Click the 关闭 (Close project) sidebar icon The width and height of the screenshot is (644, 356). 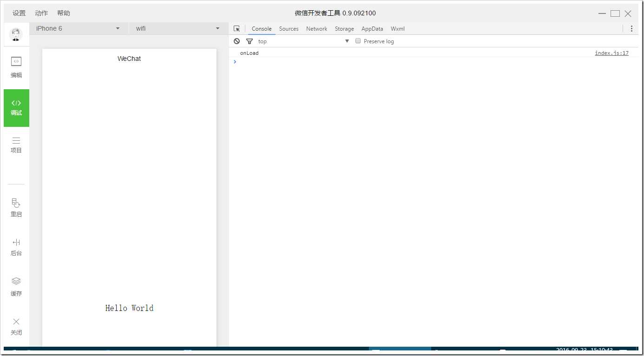(16, 326)
